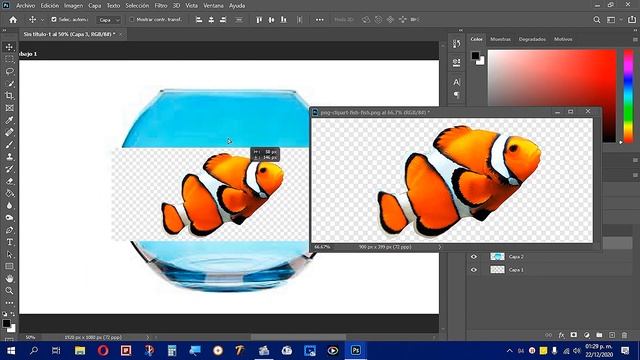Hide the Capa 2 layer
640x360 pixels.
pos(473,257)
